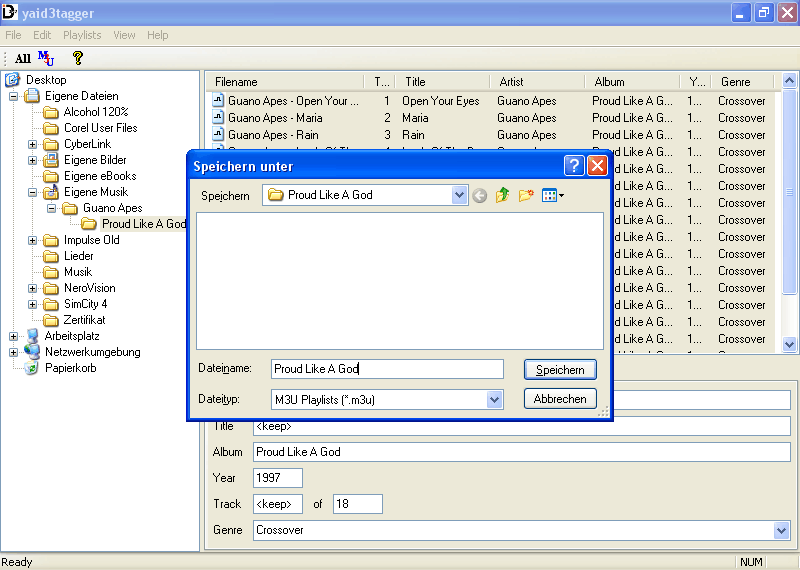Image resolution: width=800 pixels, height=570 pixels.
Task: Collapse the Eigene Musik tree node
Action: [32, 192]
